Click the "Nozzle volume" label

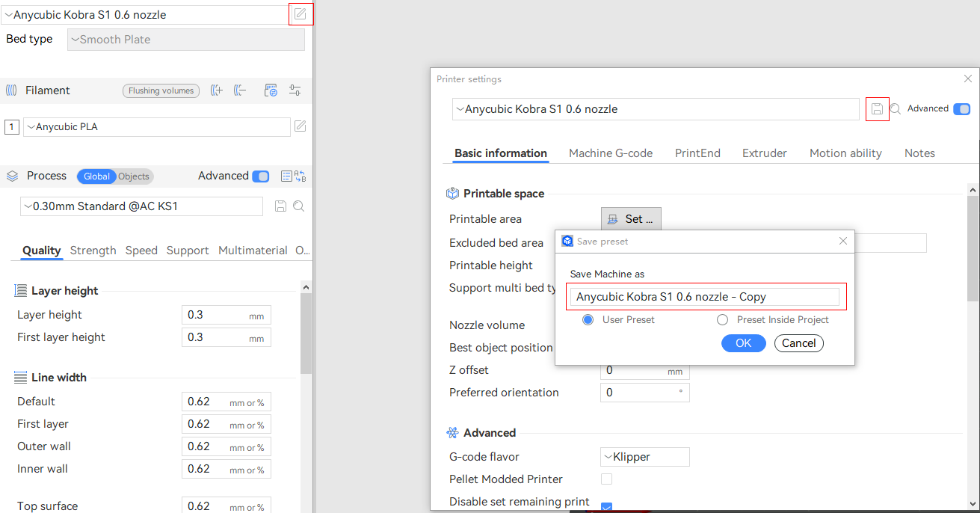point(487,325)
